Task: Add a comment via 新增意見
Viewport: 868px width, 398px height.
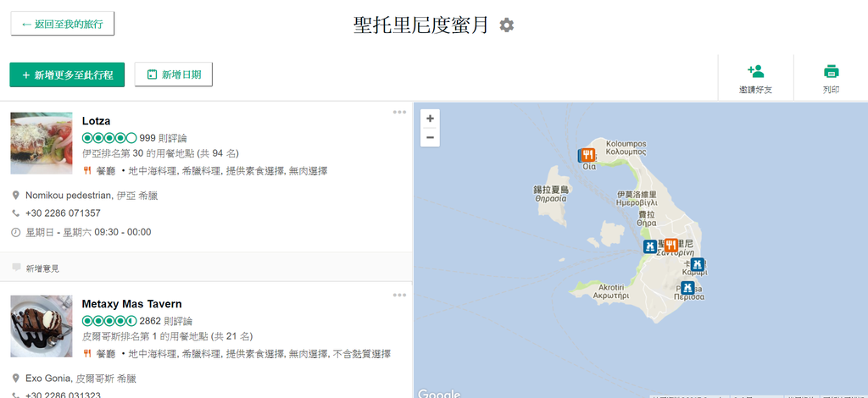Action: [x=42, y=268]
